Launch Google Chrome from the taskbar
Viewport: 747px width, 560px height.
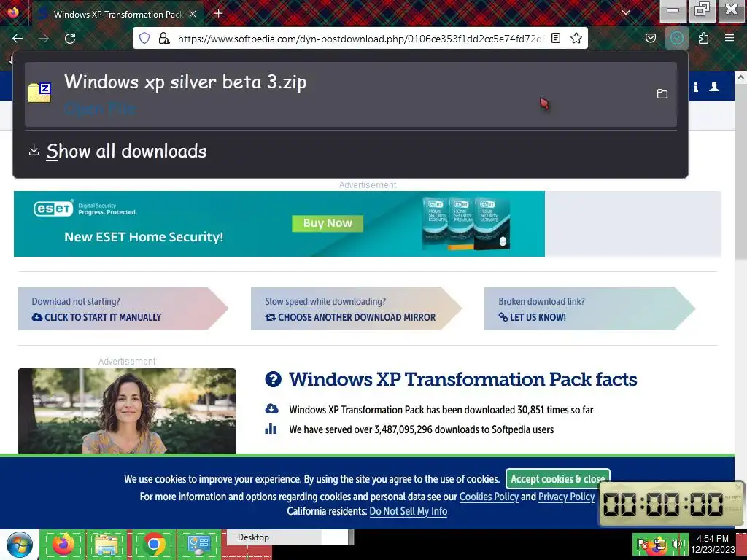153,544
